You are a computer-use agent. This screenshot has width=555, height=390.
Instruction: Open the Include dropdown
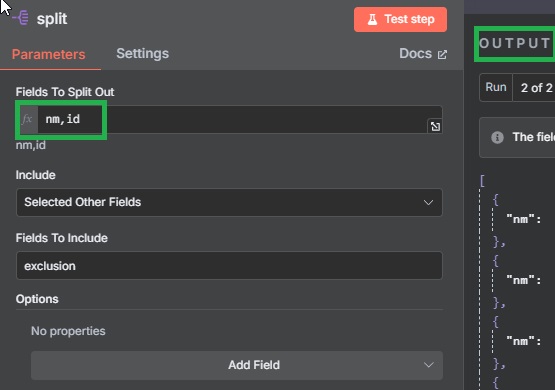pyautogui.click(x=229, y=202)
